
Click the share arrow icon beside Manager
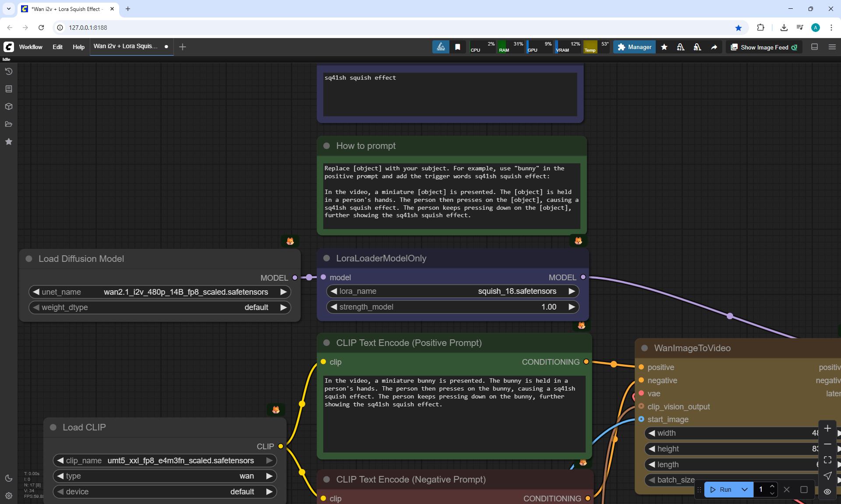click(x=714, y=47)
